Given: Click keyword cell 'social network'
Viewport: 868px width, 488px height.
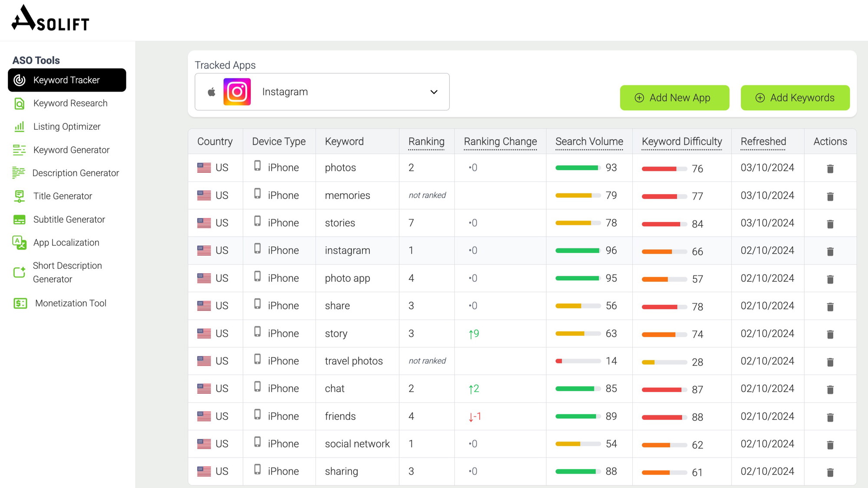Looking at the screenshot, I should coord(357,444).
